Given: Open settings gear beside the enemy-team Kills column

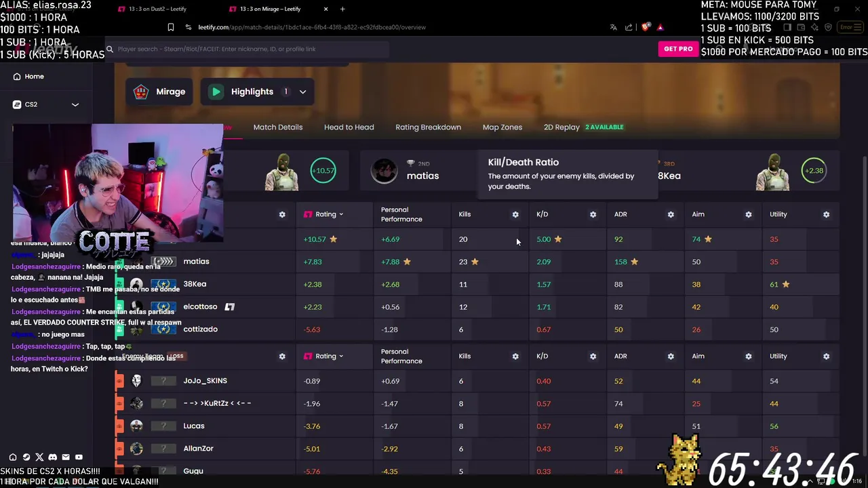Looking at the screenshot, I should (x=515, y=357).
